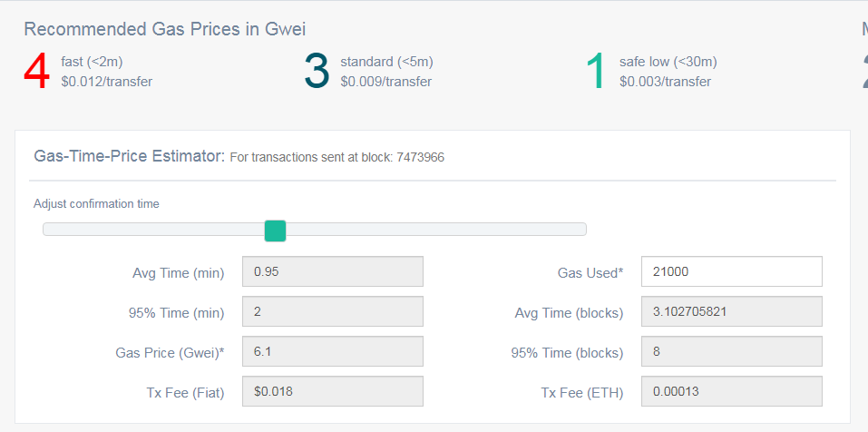Focus the Tx Fee (ETH) field

click(731, 392)
